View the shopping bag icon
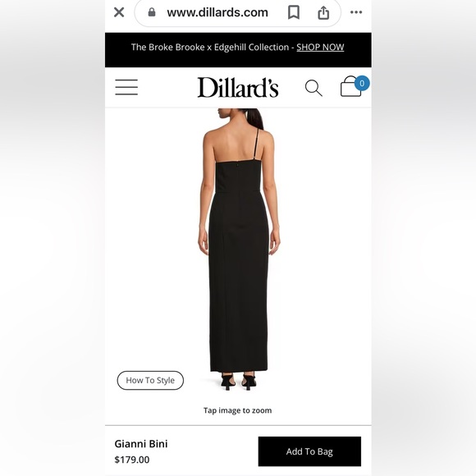Viewport: 476px width, 476px height. point(350,87)
